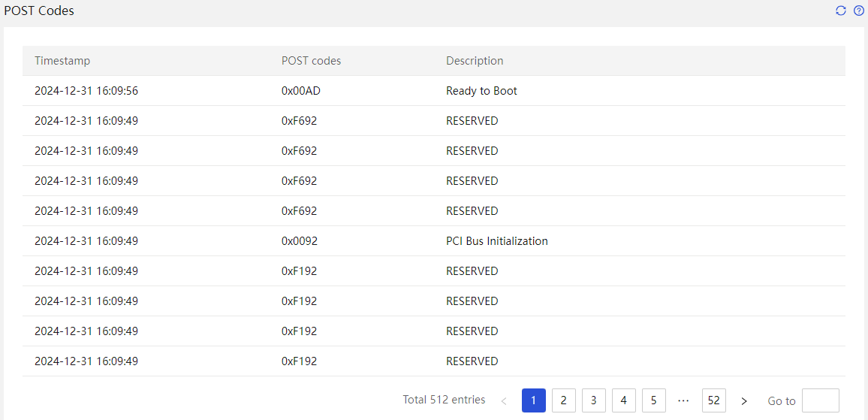
Task: Jump to last page 52
Action: (x=714, y=400)
